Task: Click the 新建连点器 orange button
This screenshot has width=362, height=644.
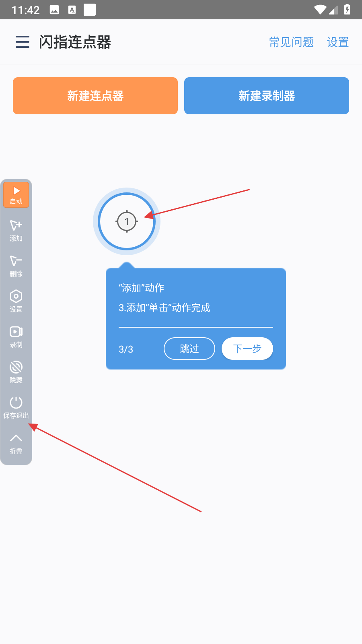Action: click(95, 96)
